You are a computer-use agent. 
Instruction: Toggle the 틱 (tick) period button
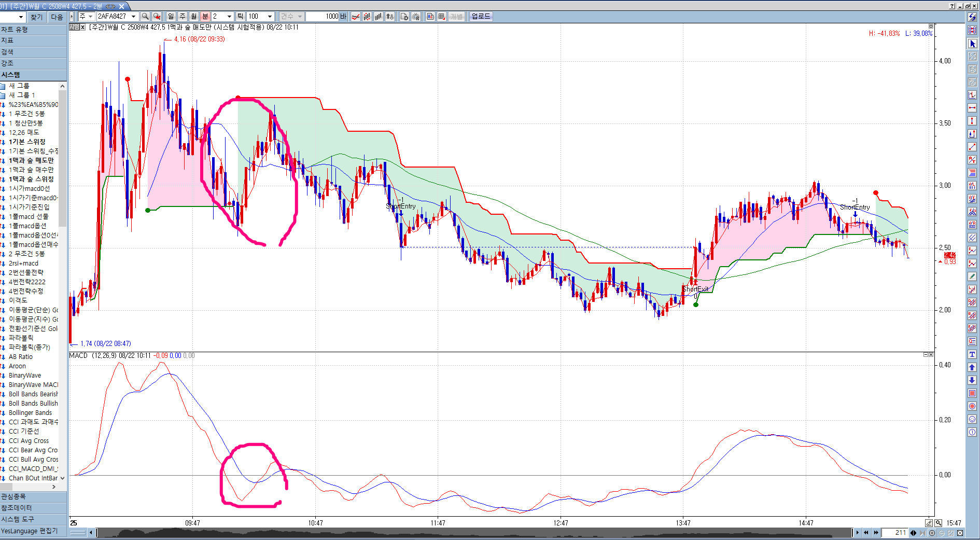(240, 17)
